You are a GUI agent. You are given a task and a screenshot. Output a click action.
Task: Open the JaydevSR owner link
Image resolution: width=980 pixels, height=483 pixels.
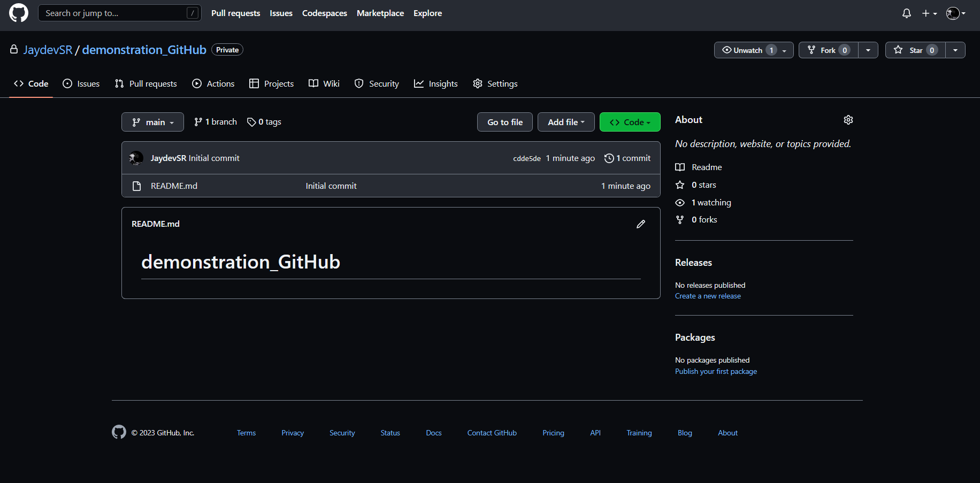[48, 50]
